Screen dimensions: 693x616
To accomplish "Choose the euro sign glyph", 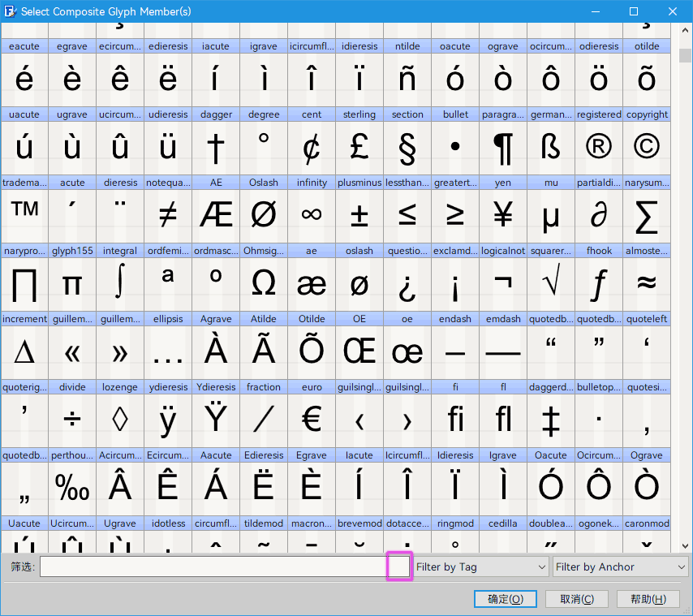I will coord(312,420).
